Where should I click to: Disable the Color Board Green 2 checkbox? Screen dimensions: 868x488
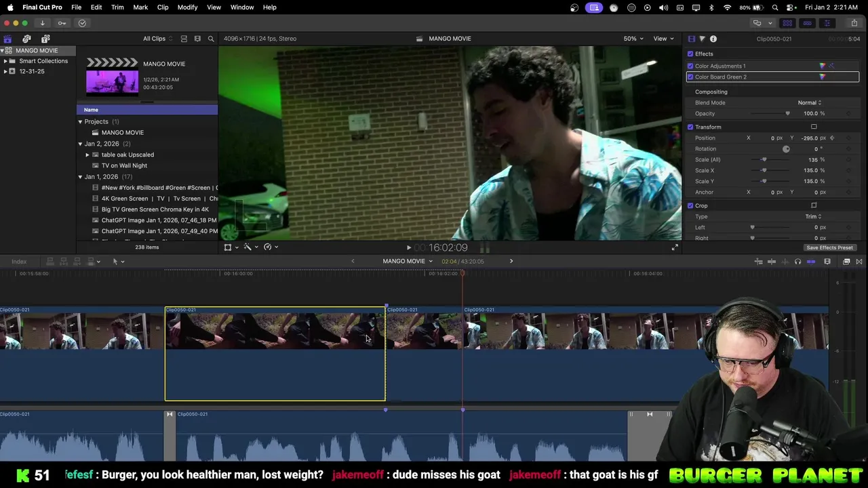tap(690, 77)
